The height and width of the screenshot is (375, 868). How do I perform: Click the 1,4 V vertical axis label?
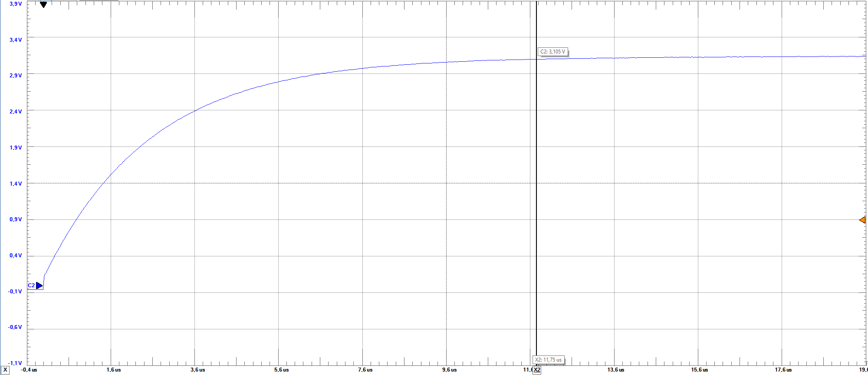click(x=16, y=184)
